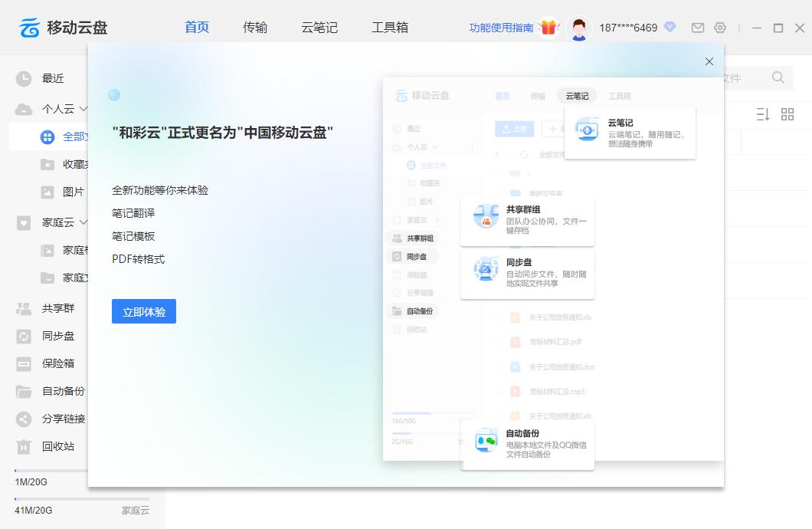The width and height of the screenshot is (812, 529).
Task: Switch to the 传输 tab
Action: point(254,27)
